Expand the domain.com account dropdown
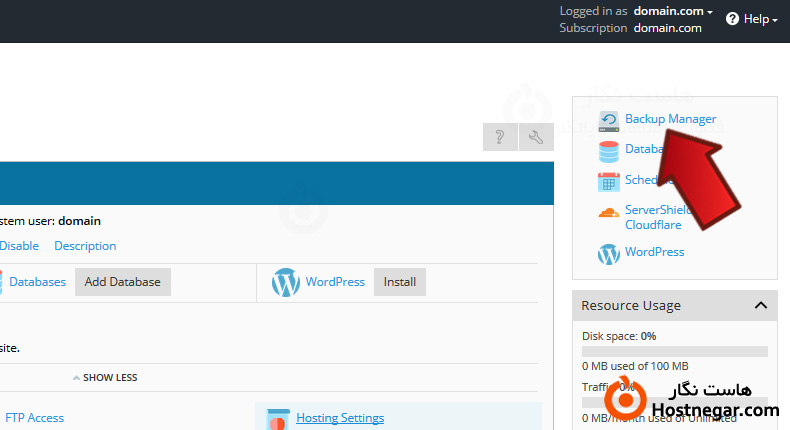This screenshot has width=790, height=430. click(x=674, y=11)
